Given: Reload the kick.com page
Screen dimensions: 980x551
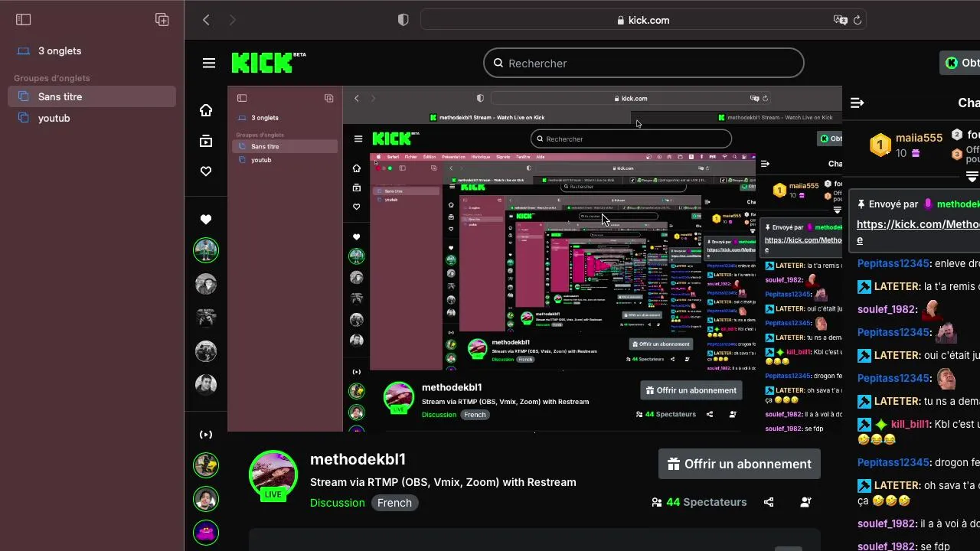Looking at the screenshot, I should coord(857,20).
